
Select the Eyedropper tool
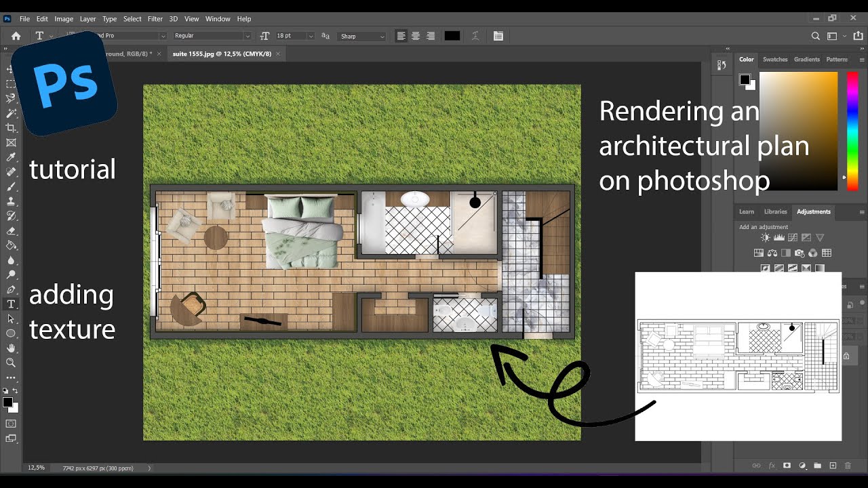point(11,157)
